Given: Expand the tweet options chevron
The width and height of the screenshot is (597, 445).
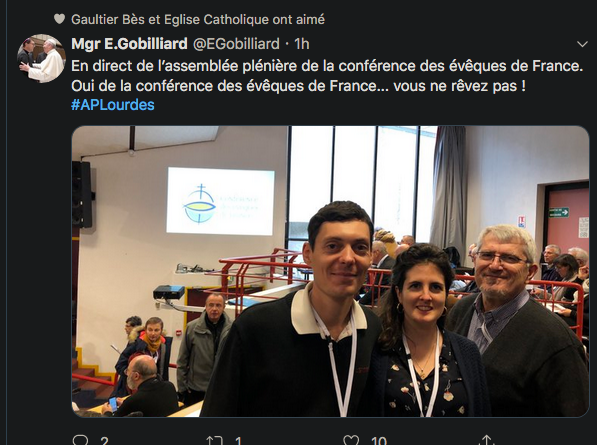Looking at the screenshot, I should (x=582, y=44).
